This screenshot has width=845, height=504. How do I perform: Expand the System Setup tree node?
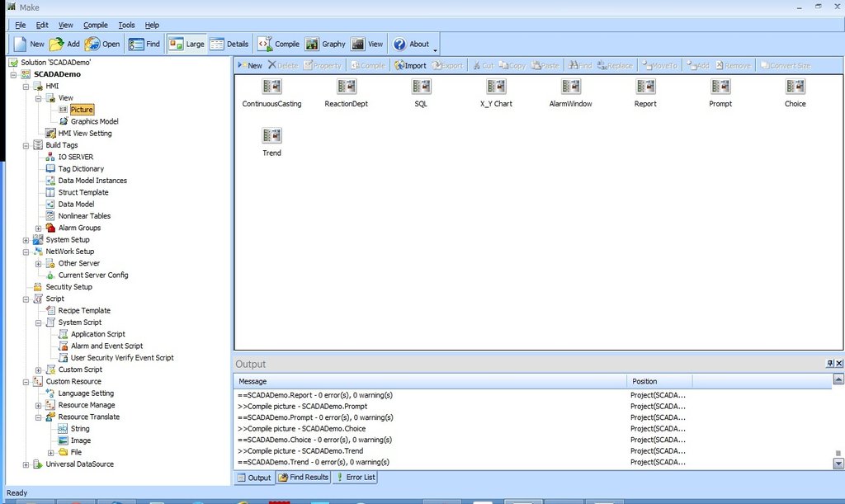[25, 239]
